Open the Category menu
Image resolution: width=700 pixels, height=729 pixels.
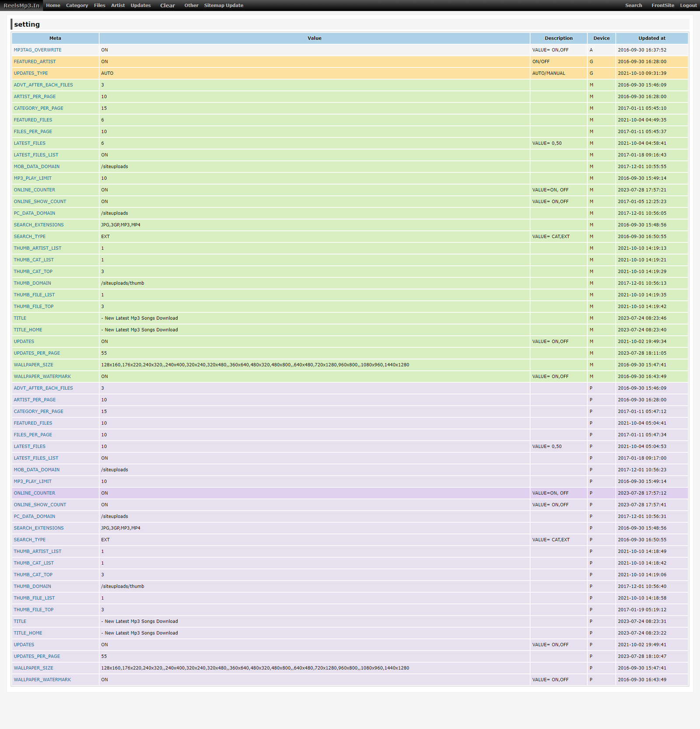point(77,6)
